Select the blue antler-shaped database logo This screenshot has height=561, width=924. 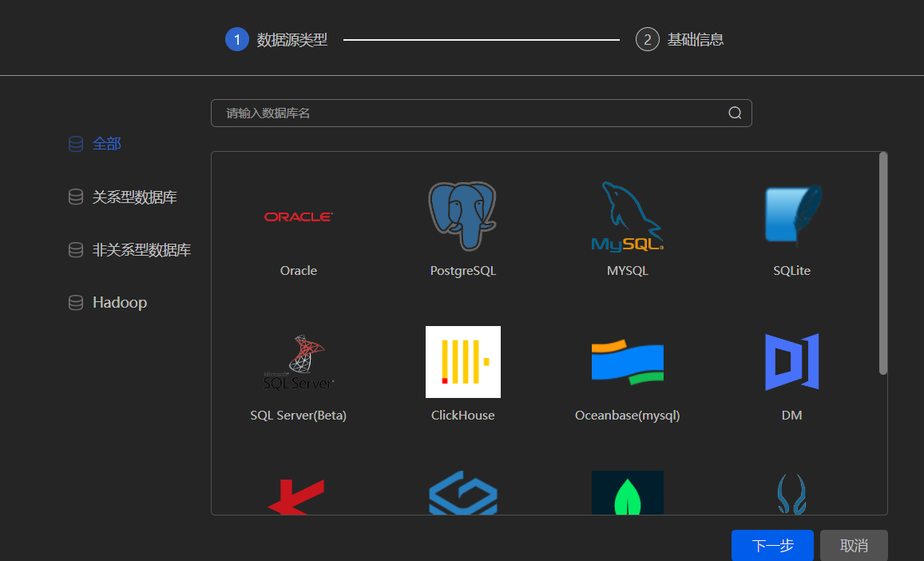point(791,495)
